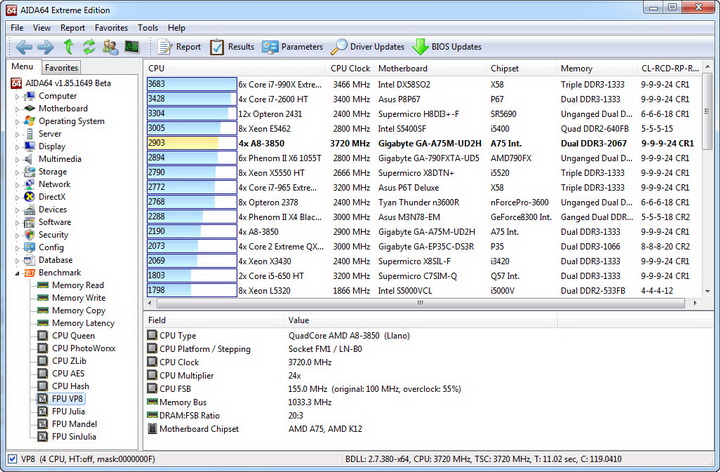The height and width of the screenshot is (472, 720).
Task: Switch to the Favorites tab
Action: [61, 67]
